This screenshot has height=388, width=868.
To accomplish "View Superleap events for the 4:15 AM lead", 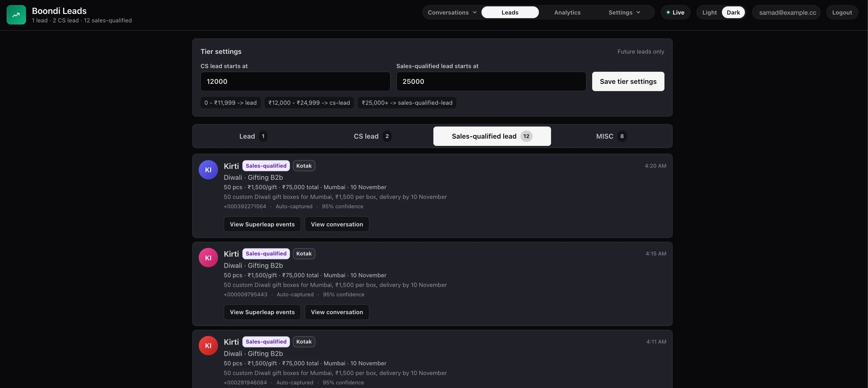I will click(262, 312).
